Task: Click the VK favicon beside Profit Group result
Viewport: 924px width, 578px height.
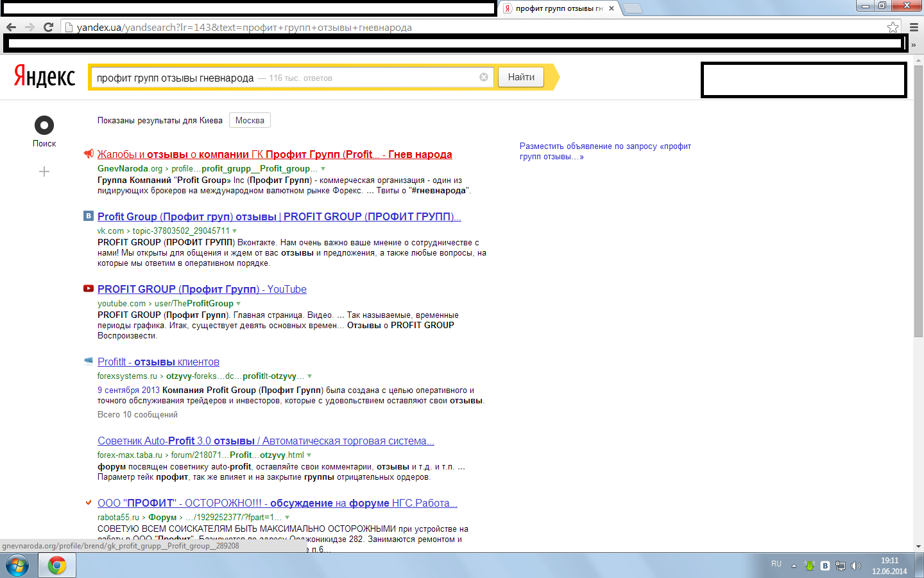Action: (89, 216)
